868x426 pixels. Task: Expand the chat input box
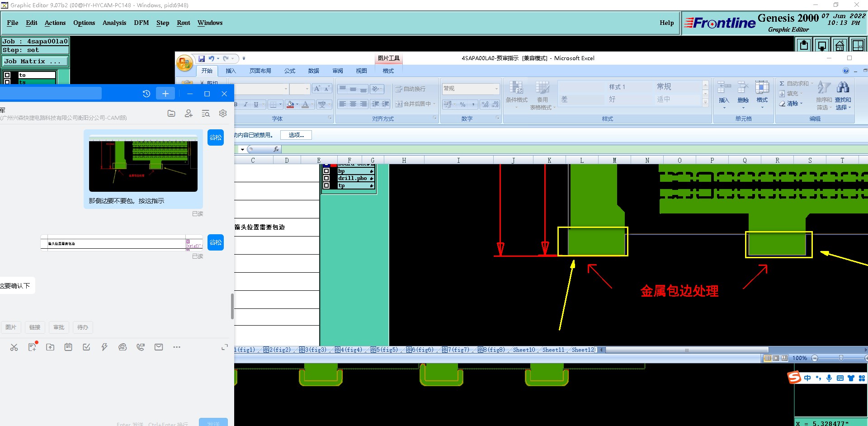224,347
